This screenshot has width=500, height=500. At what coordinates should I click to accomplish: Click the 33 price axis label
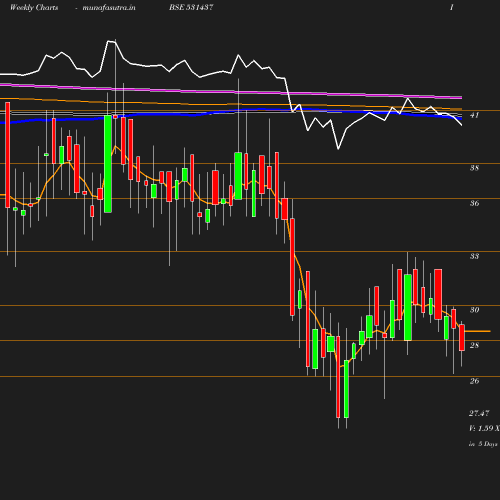(474, 256)
